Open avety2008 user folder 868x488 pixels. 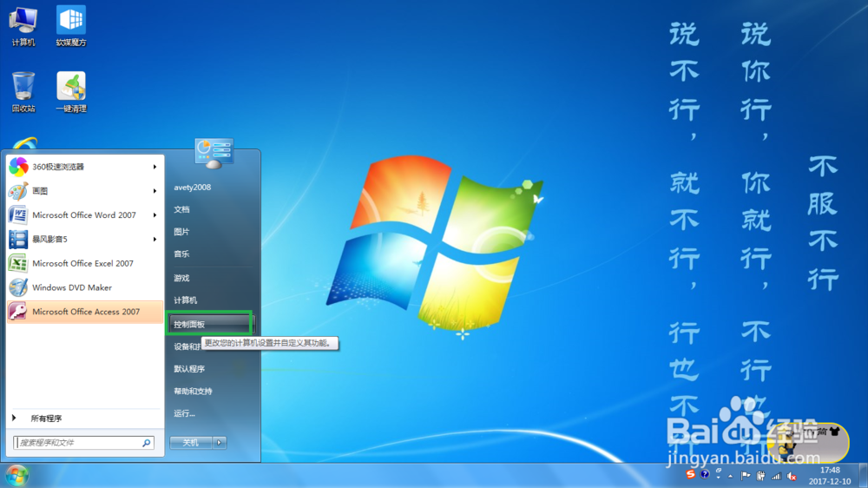click(x=192, y=188)
